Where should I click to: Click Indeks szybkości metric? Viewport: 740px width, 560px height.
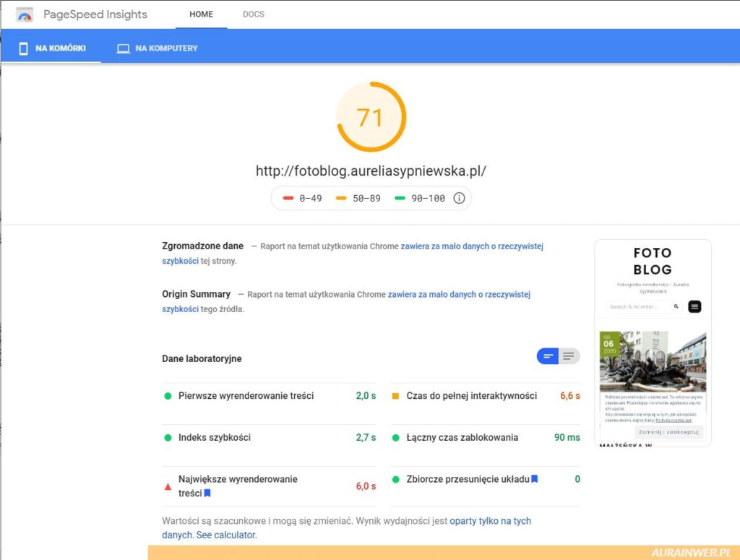[269, 437]
